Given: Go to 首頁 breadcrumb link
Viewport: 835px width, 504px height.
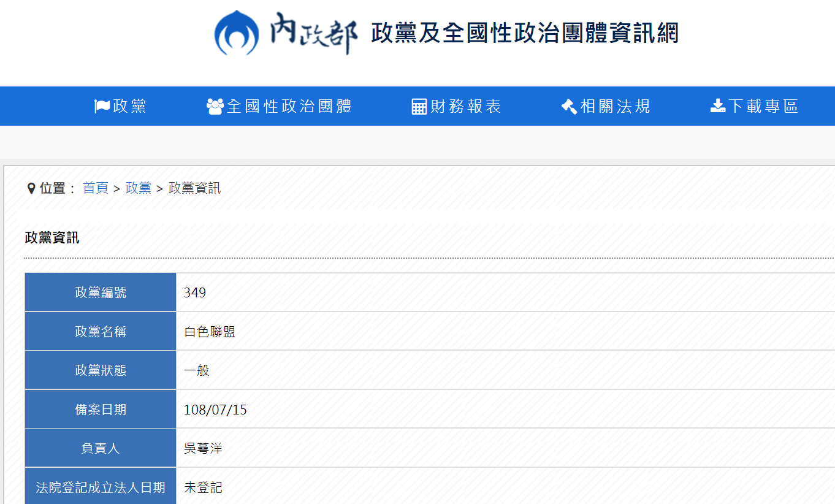Looking at the screenshot, I should click(96, 188).
